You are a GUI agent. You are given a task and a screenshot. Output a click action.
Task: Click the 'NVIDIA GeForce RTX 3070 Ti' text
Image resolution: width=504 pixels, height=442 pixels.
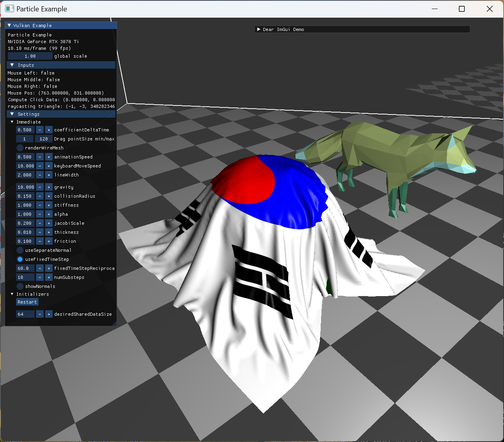[x=43, y=42]
